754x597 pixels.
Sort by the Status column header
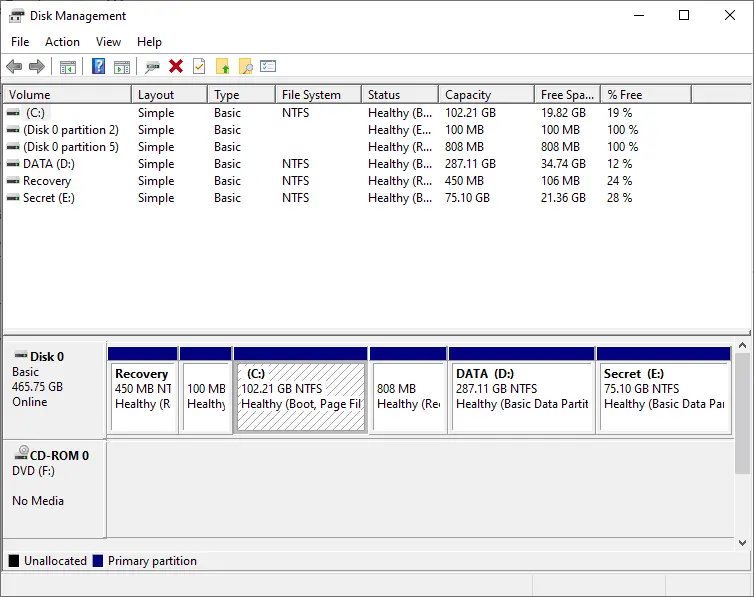coord(400,95)
